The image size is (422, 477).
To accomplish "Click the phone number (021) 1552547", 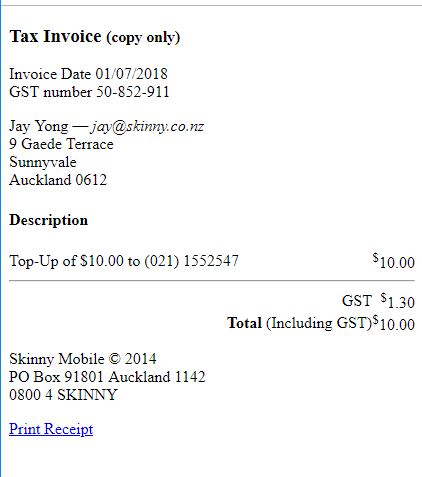I will (x=192, y=261).
